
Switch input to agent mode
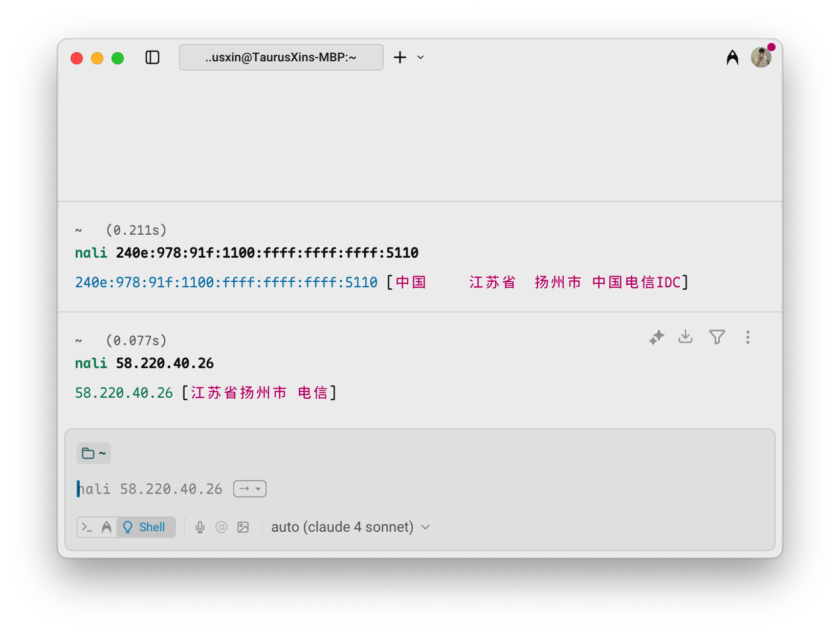[106, 527]
